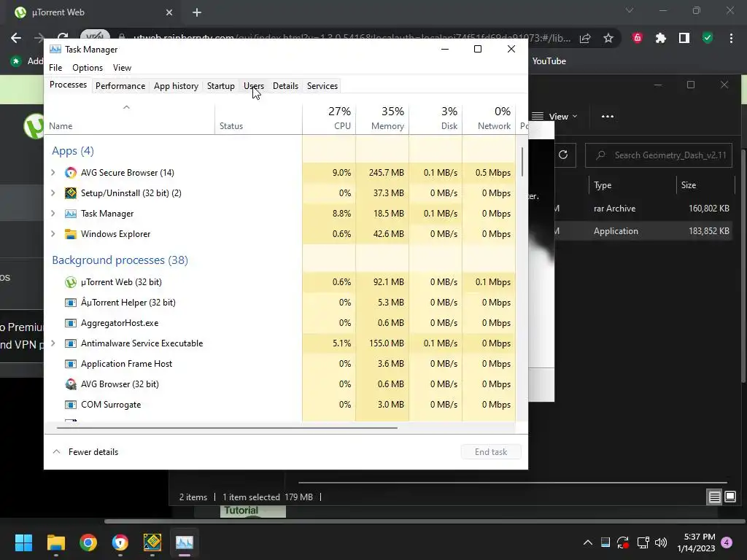The width and height of the screenshot is (747, 560).
Task: Click the Task Manager process row icon
Action: pyautogui.click(x=71, y=214)
